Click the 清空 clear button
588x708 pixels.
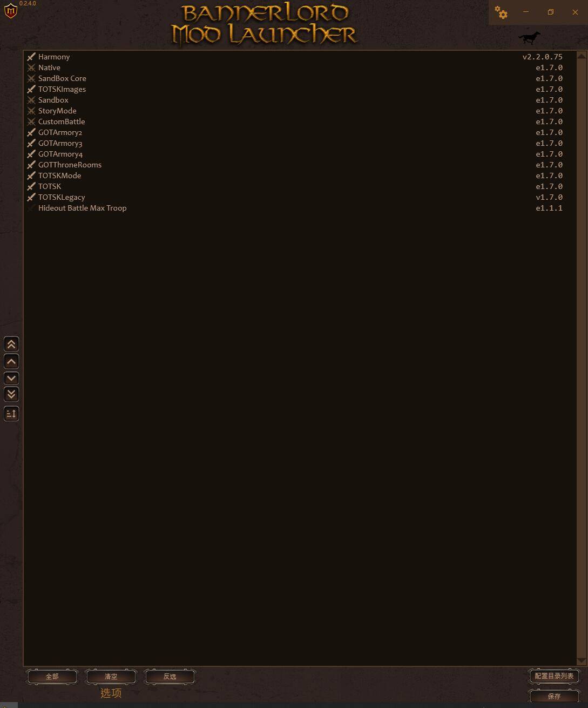(111, 677)
